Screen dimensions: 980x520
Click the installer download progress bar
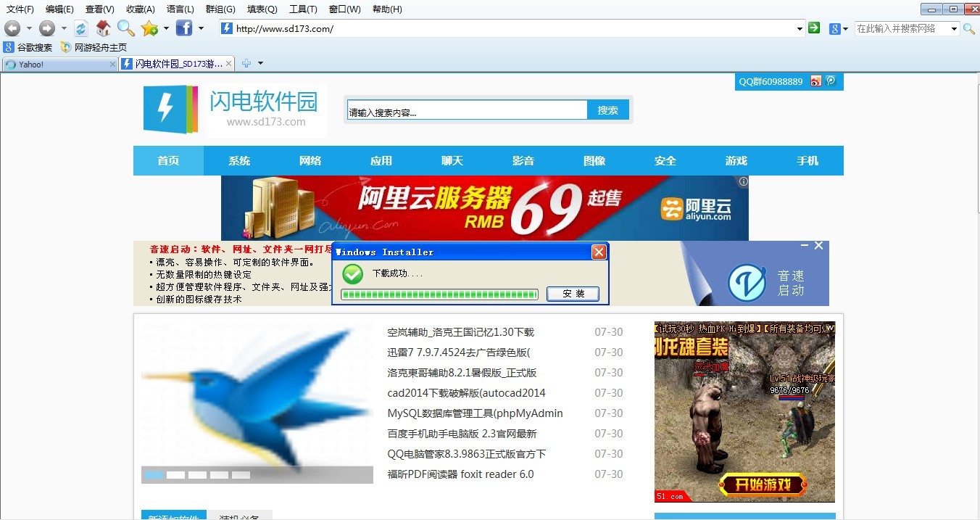point(439,294)
